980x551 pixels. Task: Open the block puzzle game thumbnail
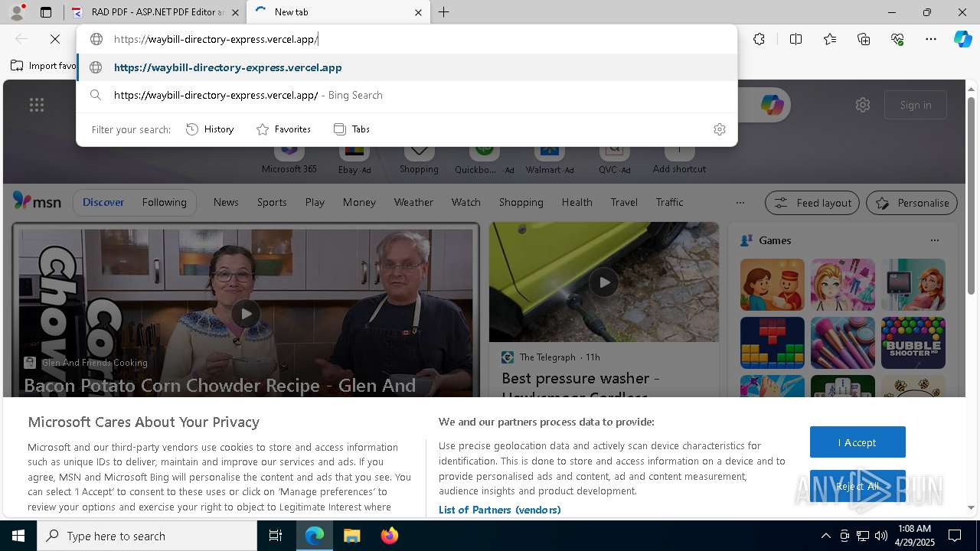point(772,343)
